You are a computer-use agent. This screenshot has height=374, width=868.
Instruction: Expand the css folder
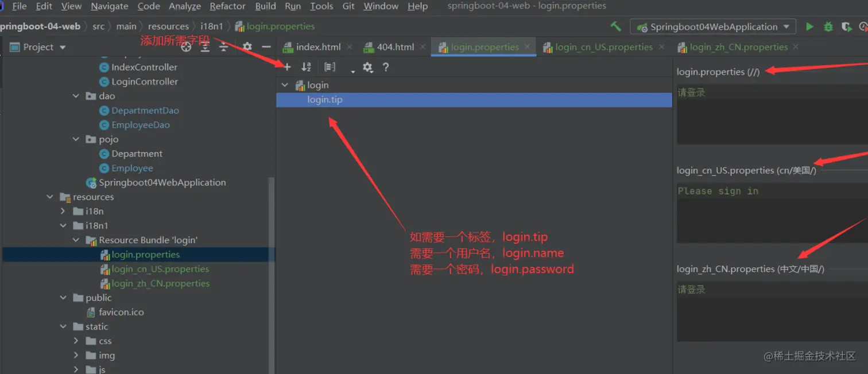coord(76,341)
